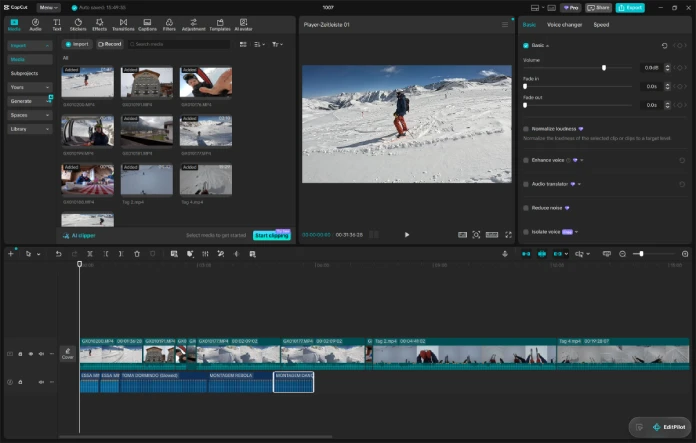
Task: Uncheck the Basic section checkbox
Action: (526, 46)
